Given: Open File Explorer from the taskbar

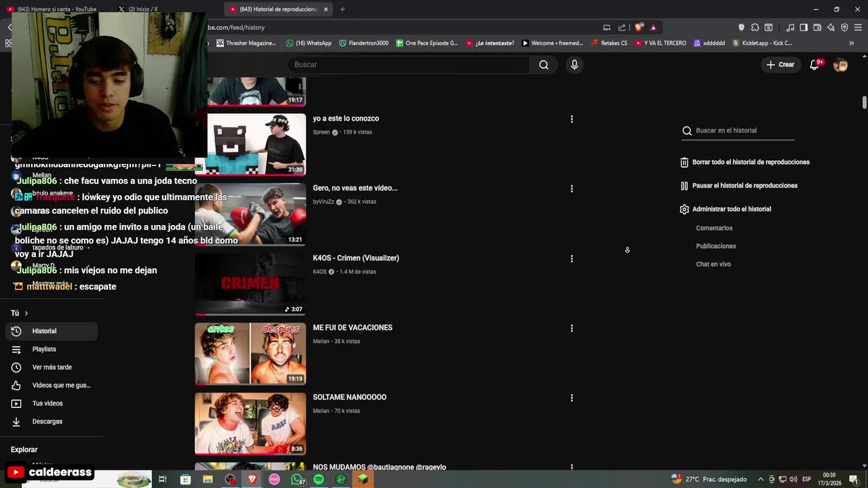Looking at the screenshot, I should [208, 479].
